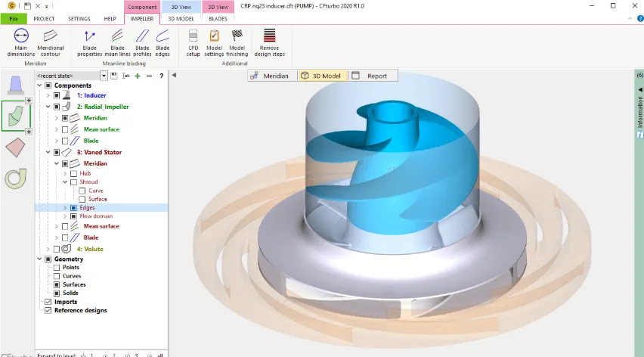
Task: Expand the 4: Volute tree node
Action: [48, 249]
